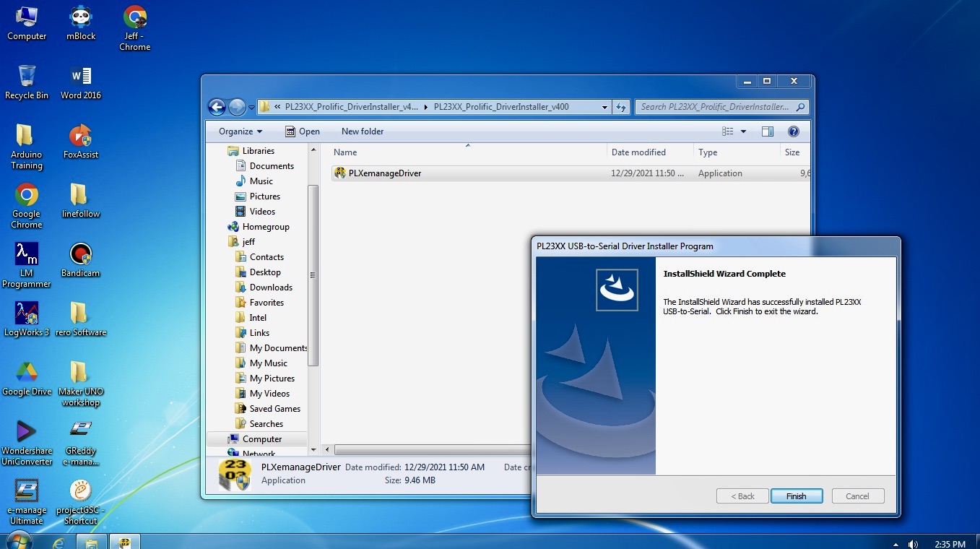The width and height of the screenshot is (980, 549).
Task: Click the volume speaker tray icon
Action: pyautogui.click(x=913, y=544)
